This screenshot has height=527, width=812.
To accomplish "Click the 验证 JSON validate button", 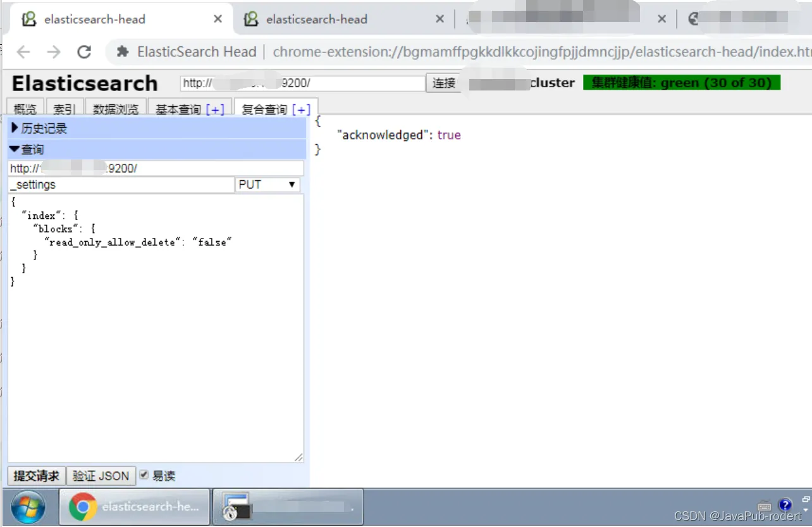I will coord(101,476).
